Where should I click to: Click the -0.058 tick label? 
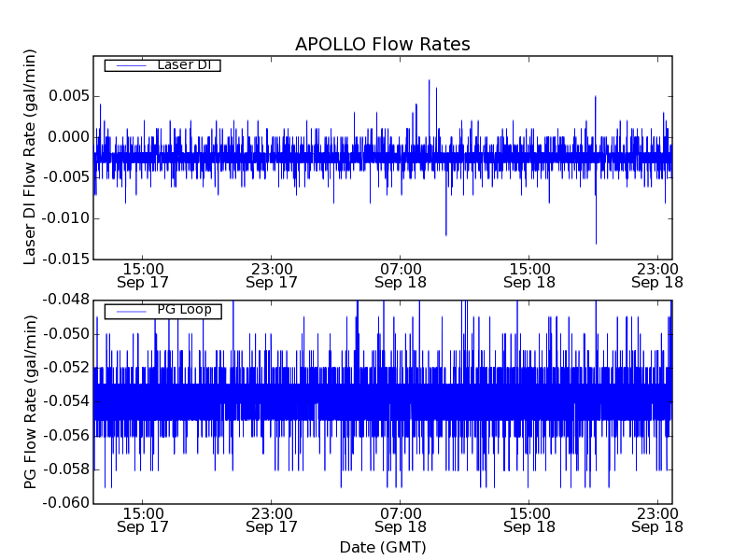click(x=65, y=469)
